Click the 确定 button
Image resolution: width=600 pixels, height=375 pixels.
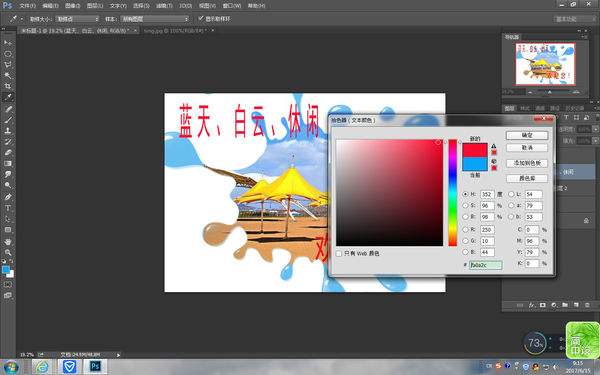(527, 135)
